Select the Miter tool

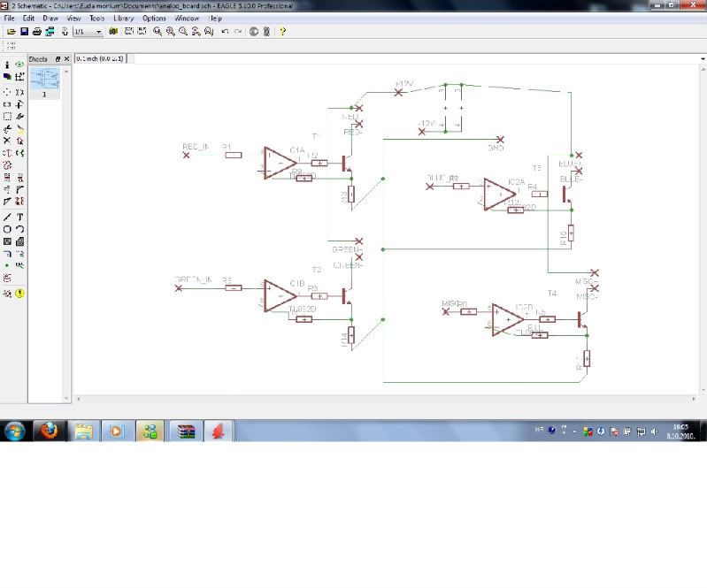pos(19,190)
